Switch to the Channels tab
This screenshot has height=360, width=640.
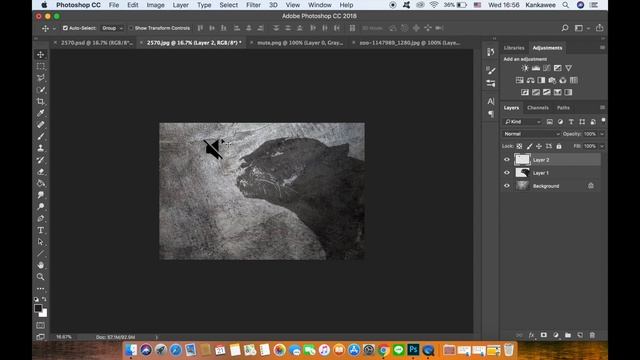click(x=538, y=108)
